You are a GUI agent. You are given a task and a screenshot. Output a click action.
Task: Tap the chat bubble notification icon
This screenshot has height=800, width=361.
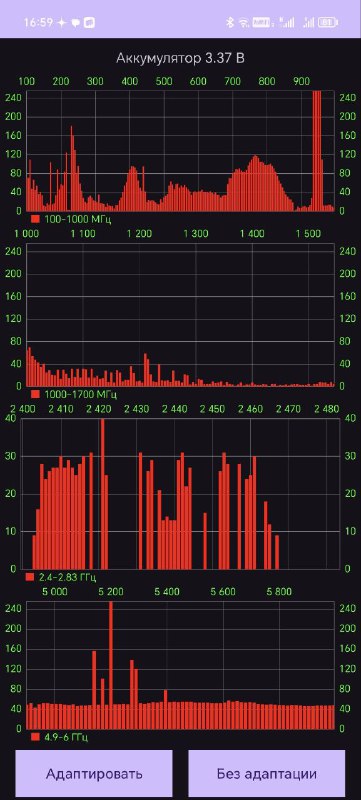click(75, 23)
